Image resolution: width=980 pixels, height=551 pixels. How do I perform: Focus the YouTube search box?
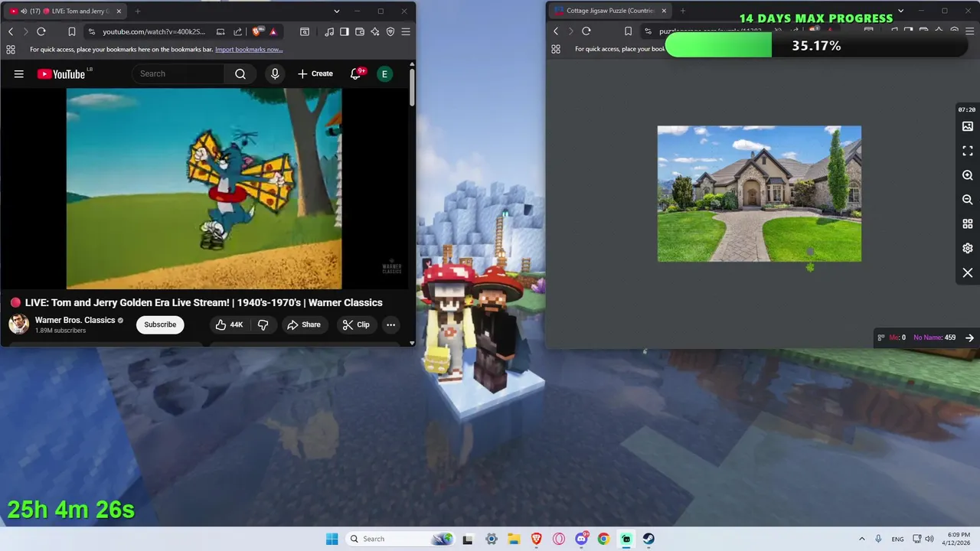click(x=179, y=73)
